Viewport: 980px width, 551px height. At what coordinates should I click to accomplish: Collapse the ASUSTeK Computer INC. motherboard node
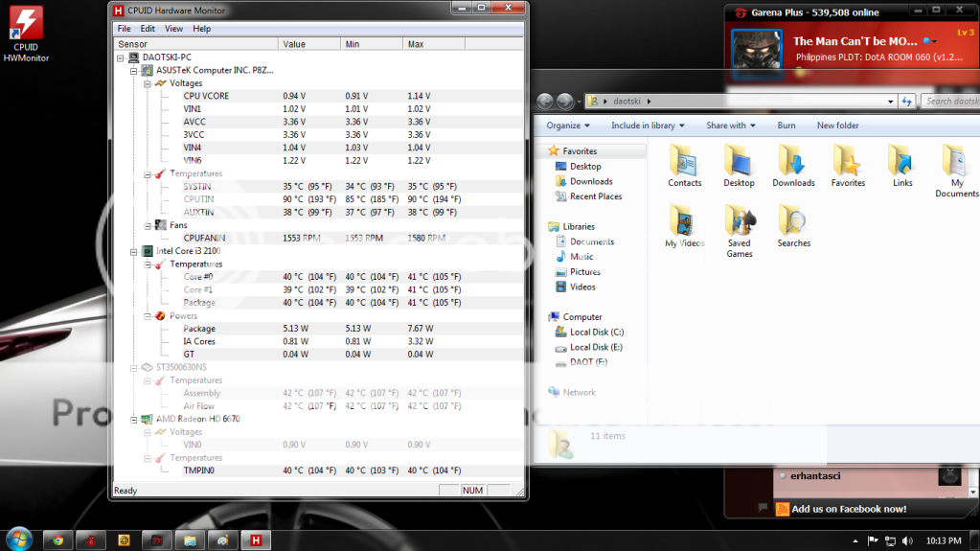click(x=134, y=71)
